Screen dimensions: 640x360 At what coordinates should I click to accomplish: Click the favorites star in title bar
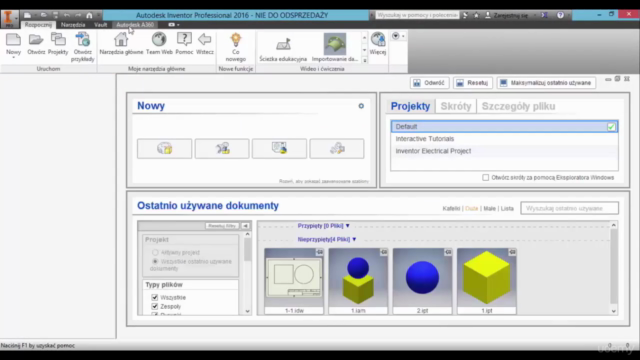[476, 15]
